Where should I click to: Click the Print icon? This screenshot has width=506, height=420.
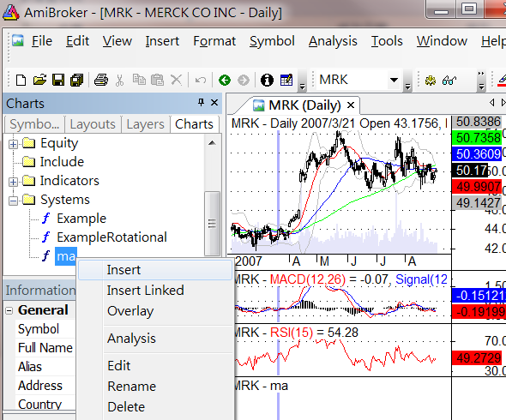(101, 80)
